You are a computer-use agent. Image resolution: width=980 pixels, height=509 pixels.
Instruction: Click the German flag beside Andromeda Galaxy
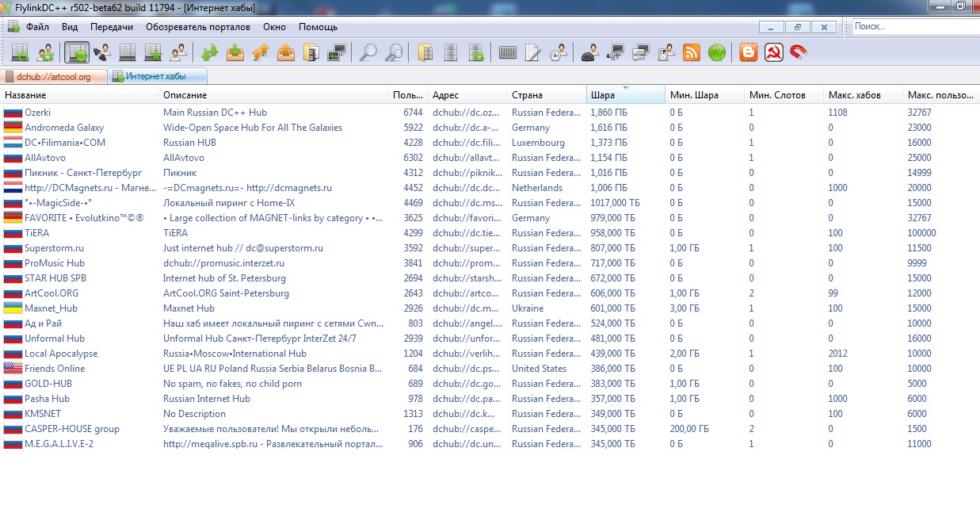(x=13, y=128)
